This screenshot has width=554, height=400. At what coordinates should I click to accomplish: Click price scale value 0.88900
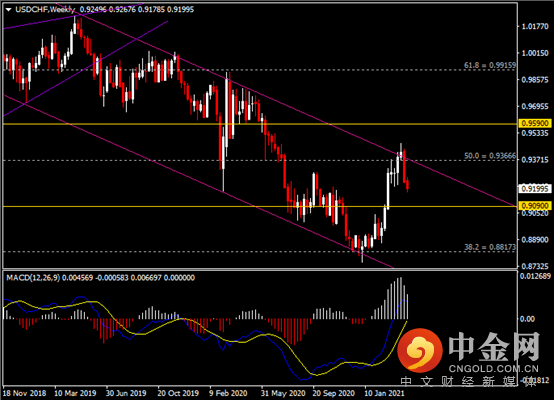tap(535, 240)
